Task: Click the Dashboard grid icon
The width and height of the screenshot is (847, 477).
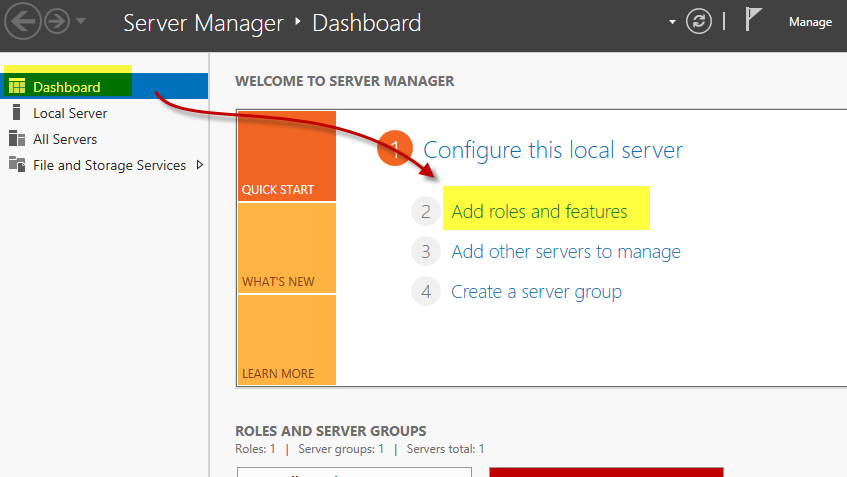Action: click(17, 86)
